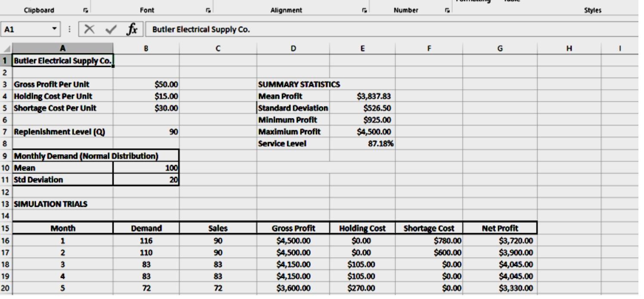Image resolution: width=644 pixels, height=299 pixels.
Task: Select column H header
Action: pyautogui.click(x=569, y=48)
